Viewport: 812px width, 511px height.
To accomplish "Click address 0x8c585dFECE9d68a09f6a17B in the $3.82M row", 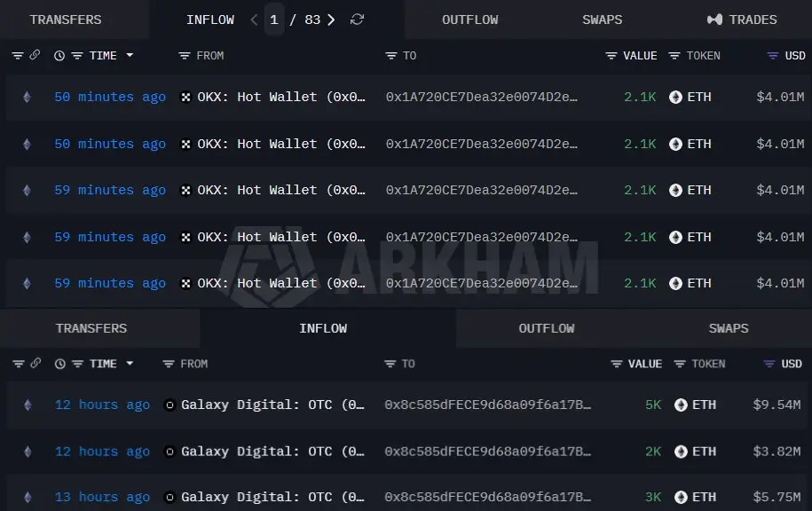I will [488, 451].
